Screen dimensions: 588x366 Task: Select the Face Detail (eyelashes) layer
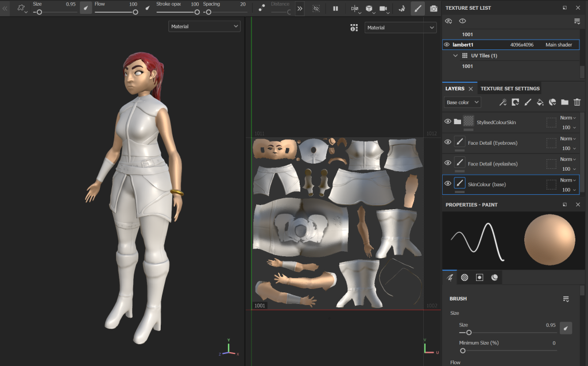pos(493,164)
